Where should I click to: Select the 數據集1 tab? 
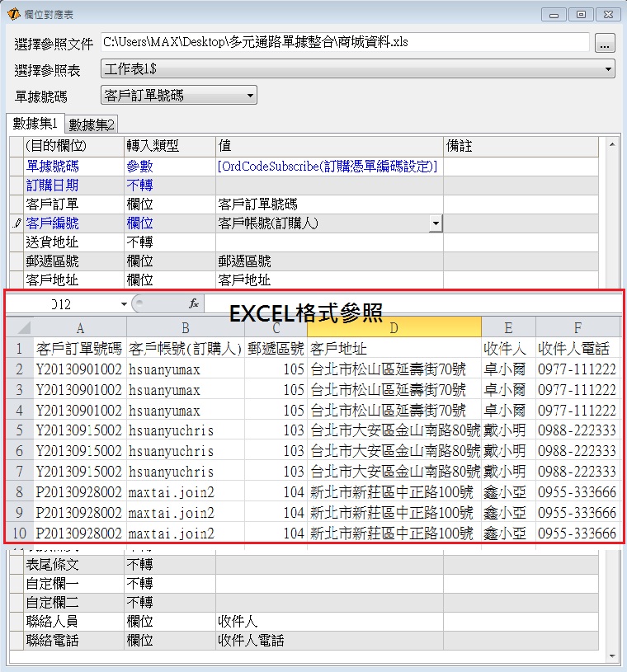point(35,124)
